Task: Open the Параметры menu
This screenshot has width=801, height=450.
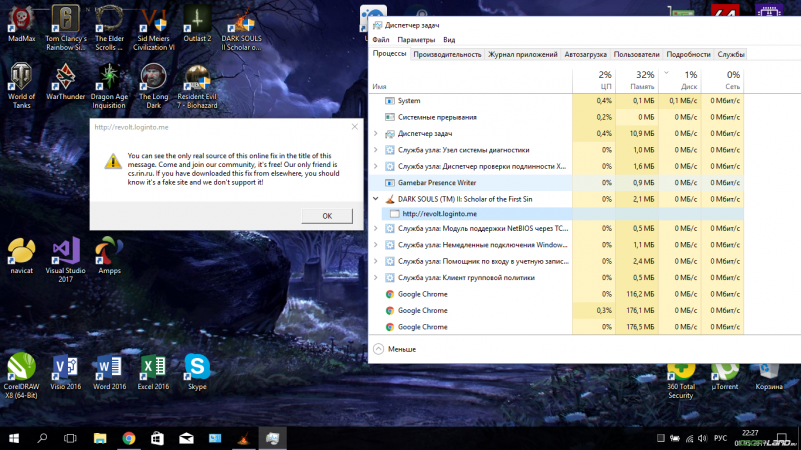Action: (x=416, y=40)
